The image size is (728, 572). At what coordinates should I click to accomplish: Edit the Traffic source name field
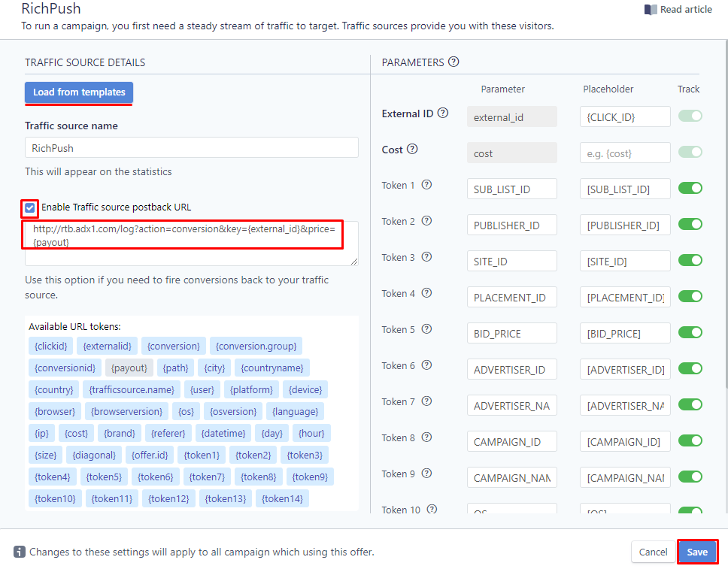(192, 147)
